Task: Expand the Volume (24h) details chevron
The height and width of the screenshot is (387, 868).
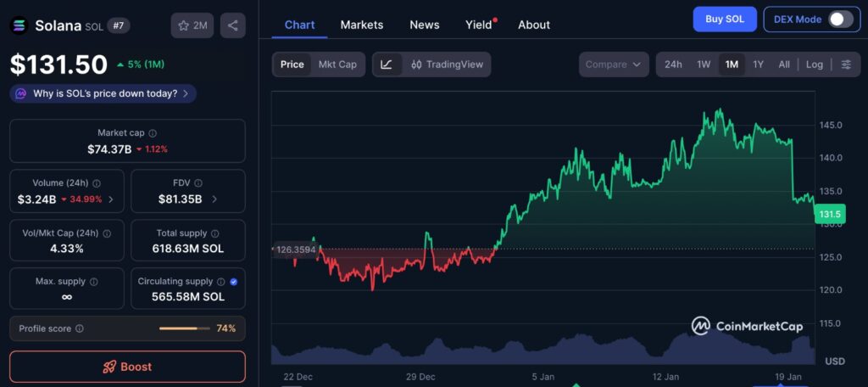Action: [111, 199]
